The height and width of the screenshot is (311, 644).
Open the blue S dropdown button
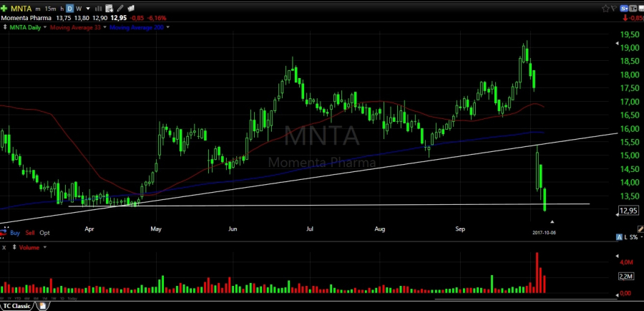tap(624, 8)
